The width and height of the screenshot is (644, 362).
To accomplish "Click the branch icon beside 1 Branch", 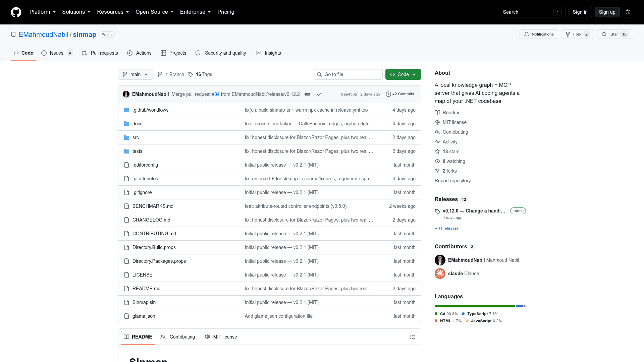I will 160,74.
